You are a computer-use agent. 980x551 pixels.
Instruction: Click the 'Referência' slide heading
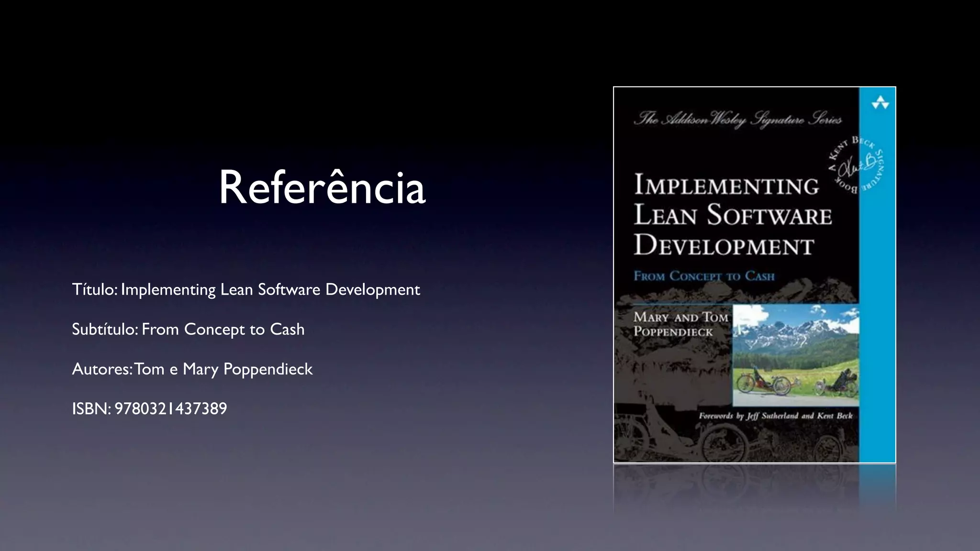pyautogui.click(x=322, y=187)
